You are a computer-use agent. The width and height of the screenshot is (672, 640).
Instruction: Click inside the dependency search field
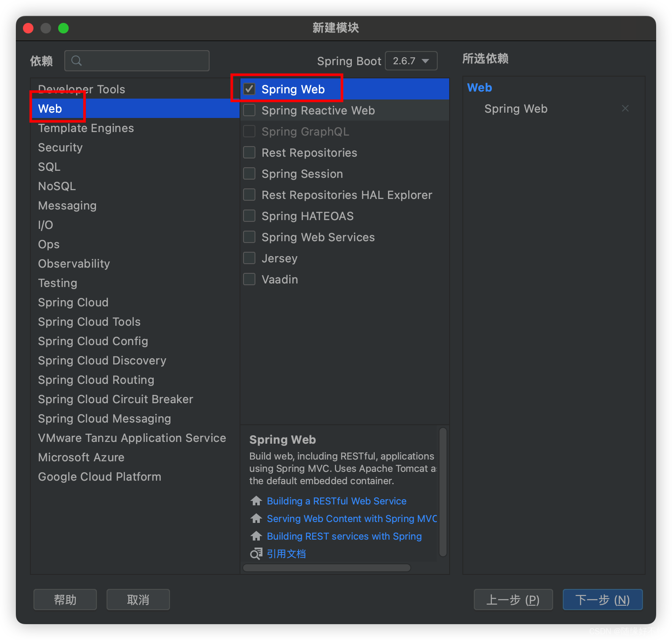(x=137, y=61)
